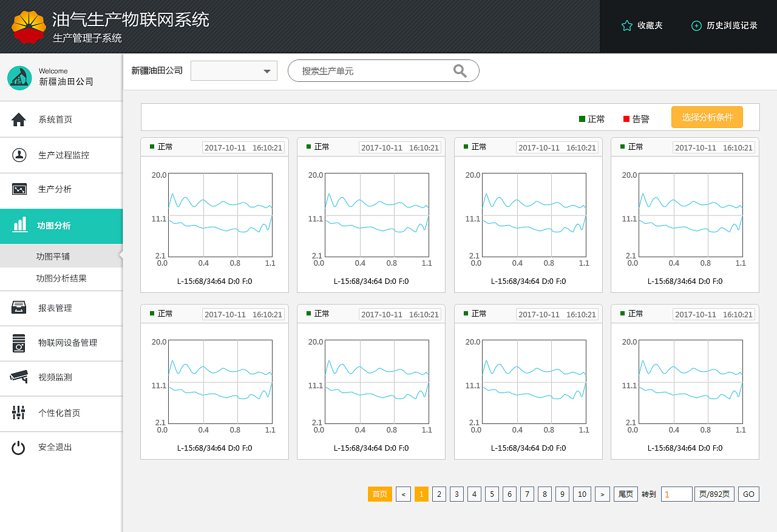777x532 pixels.
Task: Toggle the 正常 status legend
Action: tap(591, 119)
